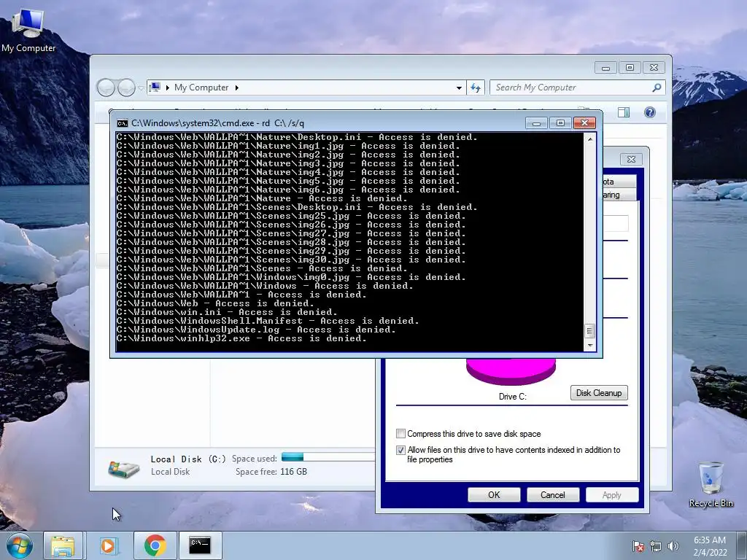Image resolution: width=747 pixels, height=560 pixels.
Task: Click Apply in the Properties dialog
Action: (x=612, y=495)
